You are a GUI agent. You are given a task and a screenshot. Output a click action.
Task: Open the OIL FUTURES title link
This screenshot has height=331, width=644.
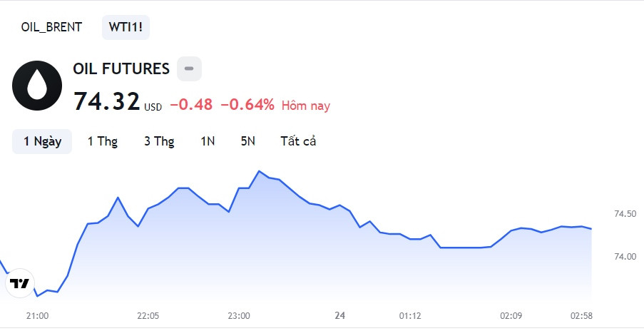pyautogui.click(x=121, y=69)
